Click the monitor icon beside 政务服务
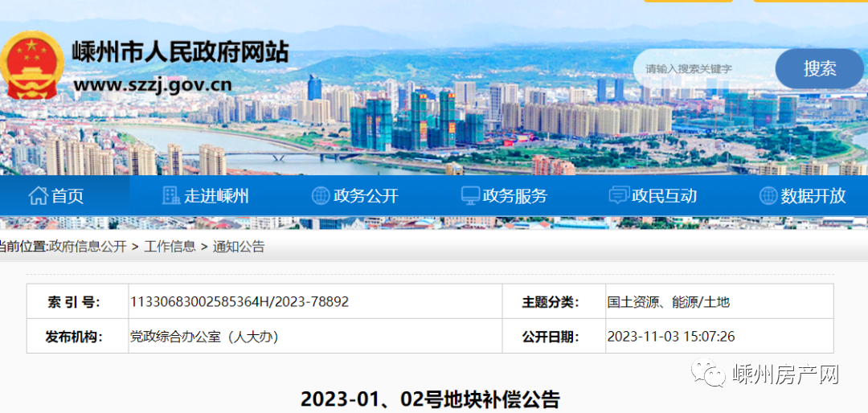This screenshot has height=413, width=868. [x=470, y=195]
